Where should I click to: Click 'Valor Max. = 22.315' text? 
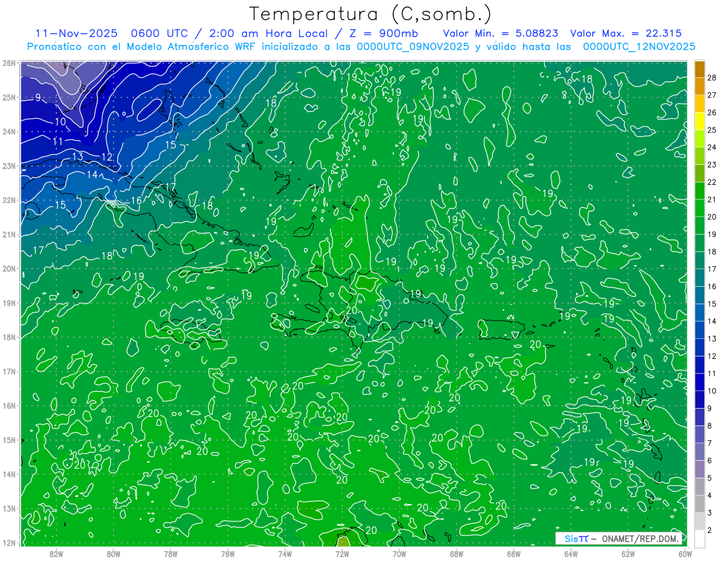(x=626, y=34)
